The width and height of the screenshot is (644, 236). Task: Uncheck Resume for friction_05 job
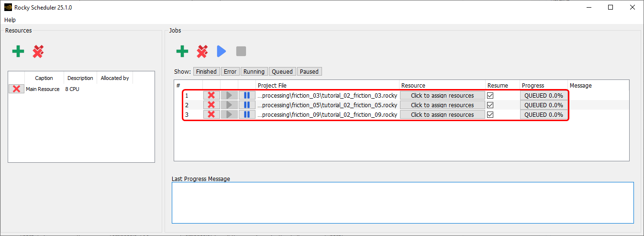pyautogui.click(x=490, y=105)
